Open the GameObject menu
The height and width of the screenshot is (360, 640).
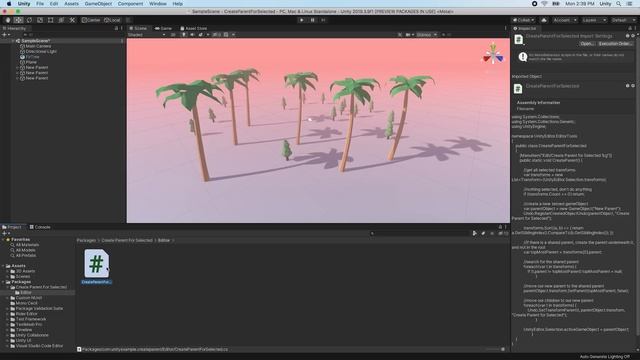coord(98,4)
